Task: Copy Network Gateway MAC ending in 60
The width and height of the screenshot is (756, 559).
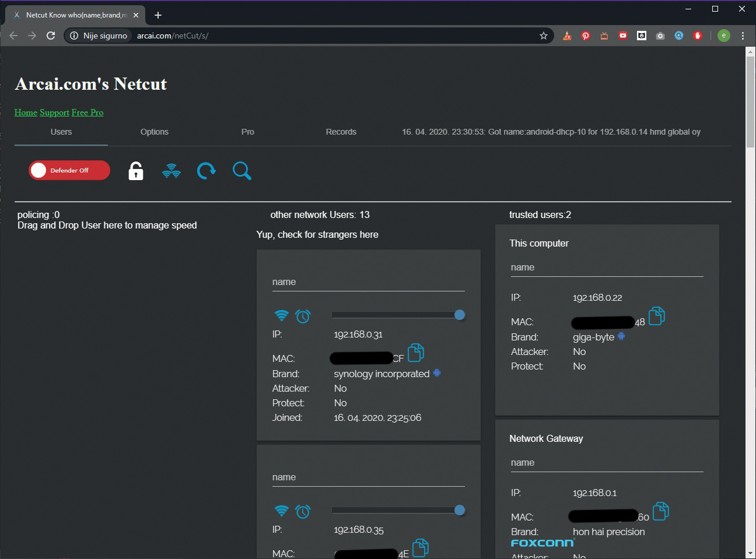Action: (660, 511)
